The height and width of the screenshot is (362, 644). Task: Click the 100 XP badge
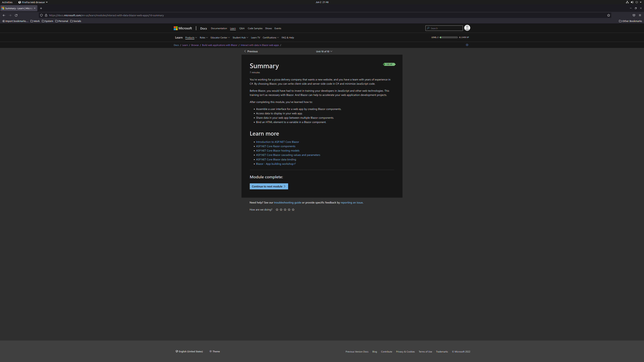pyautogui.click(x=389, y=65)
